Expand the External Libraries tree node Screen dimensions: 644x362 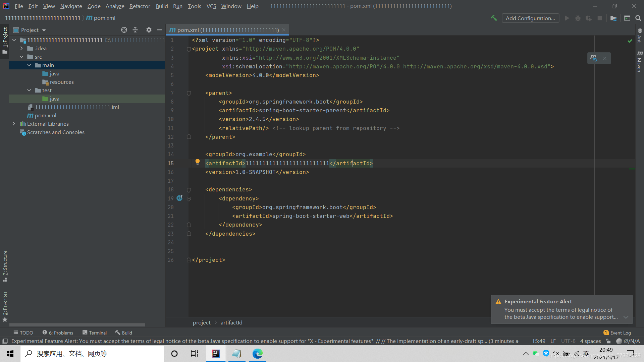[x=14, y=123]
